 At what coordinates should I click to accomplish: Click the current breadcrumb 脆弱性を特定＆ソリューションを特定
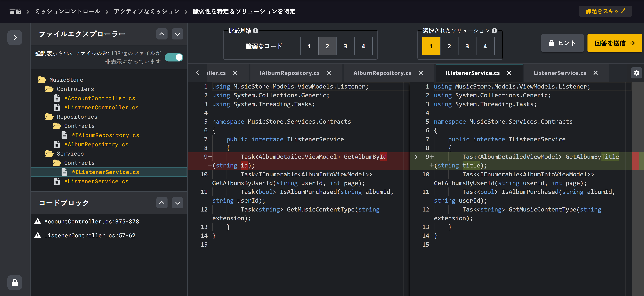[x=244, y=11]
